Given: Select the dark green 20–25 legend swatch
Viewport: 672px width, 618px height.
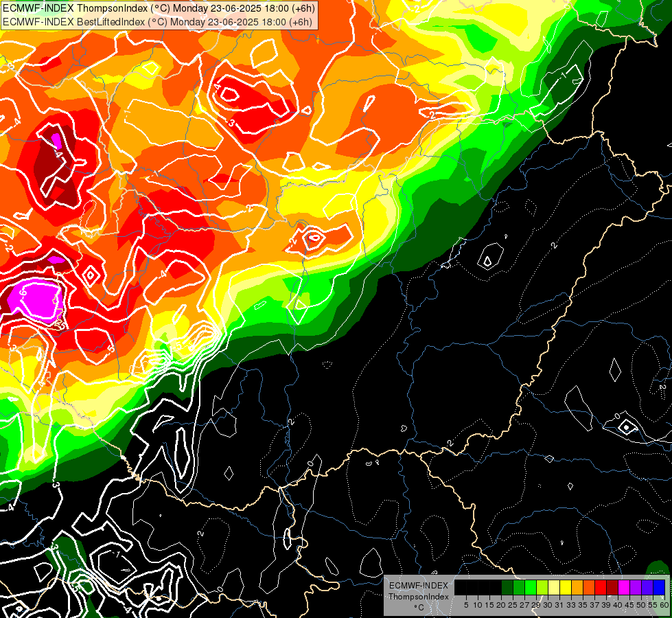Looking at the screenshot, I should pyautogui.click(x=507, y=587).
